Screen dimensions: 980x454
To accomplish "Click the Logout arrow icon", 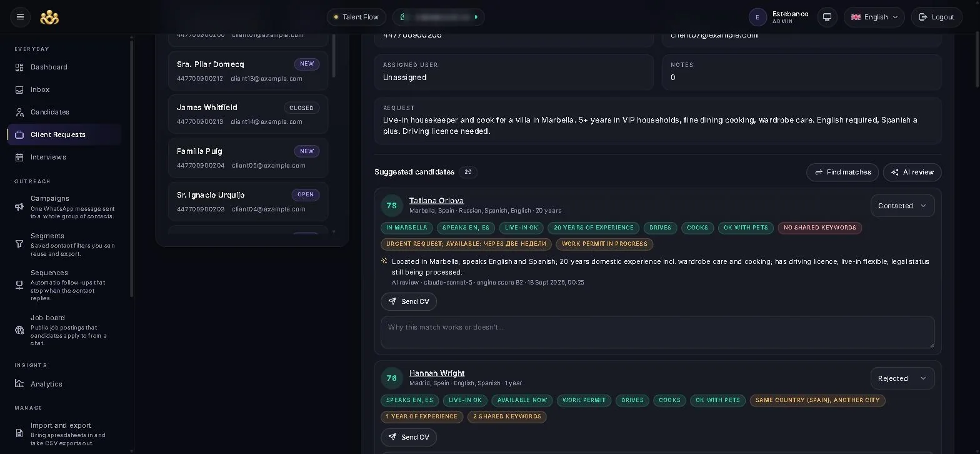I will pos(923,17).
